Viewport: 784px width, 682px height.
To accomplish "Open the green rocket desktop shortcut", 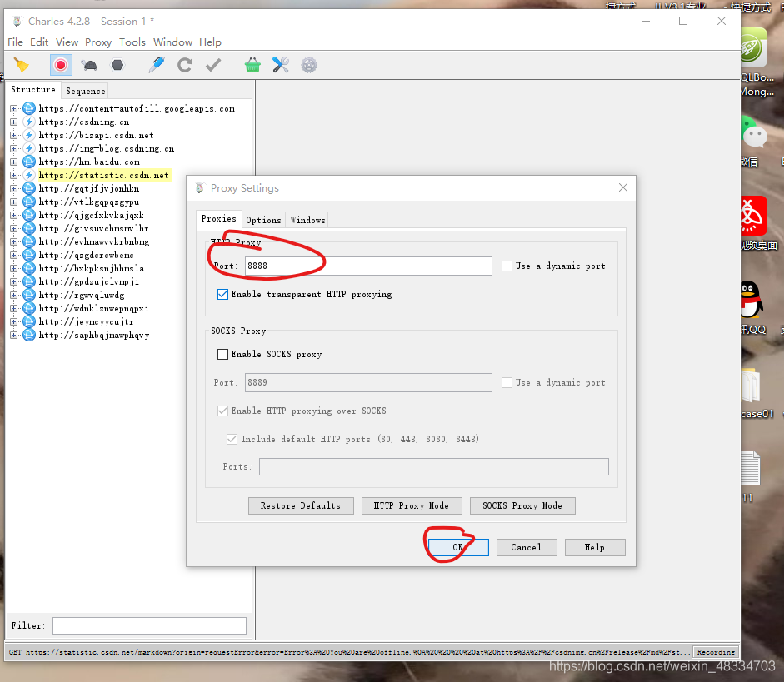I will point(754,48).
